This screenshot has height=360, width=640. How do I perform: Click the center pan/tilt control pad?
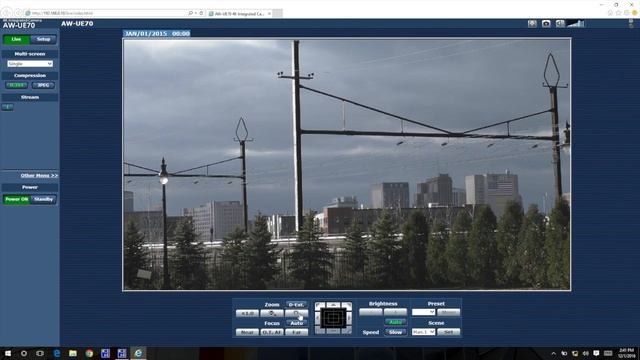pyautogui.click(x=333, y=318)
